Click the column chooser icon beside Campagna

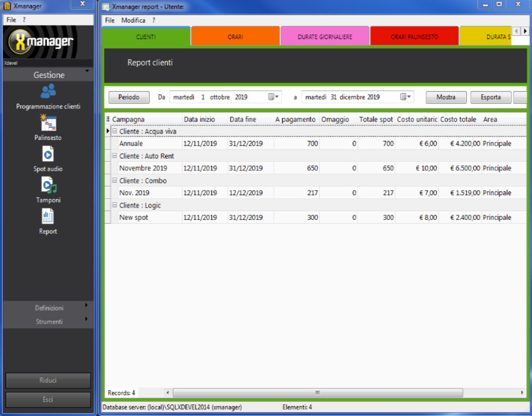click(x=108, y=119)
